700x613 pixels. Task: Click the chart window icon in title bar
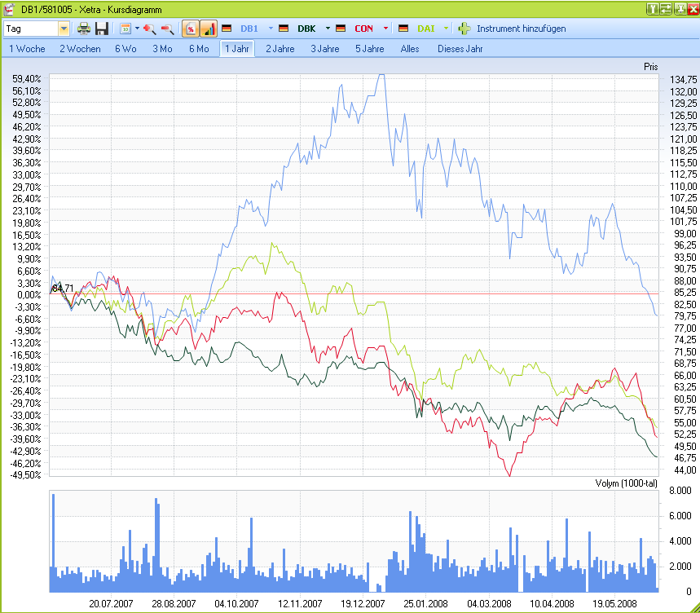(9, 9)
